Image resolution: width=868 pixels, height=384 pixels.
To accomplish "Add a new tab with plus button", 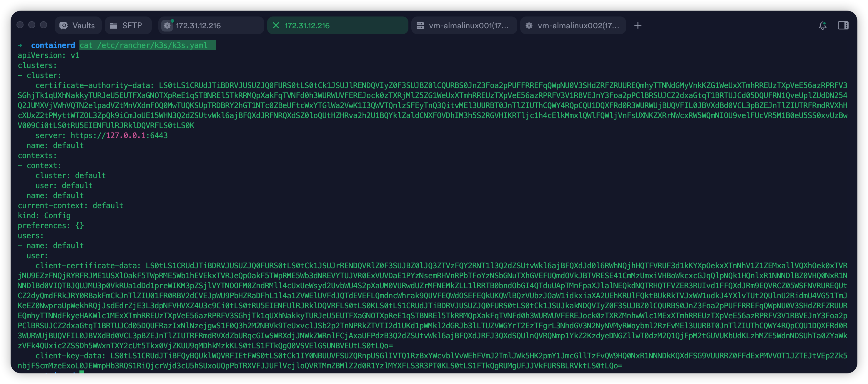I will coord(638,25).
